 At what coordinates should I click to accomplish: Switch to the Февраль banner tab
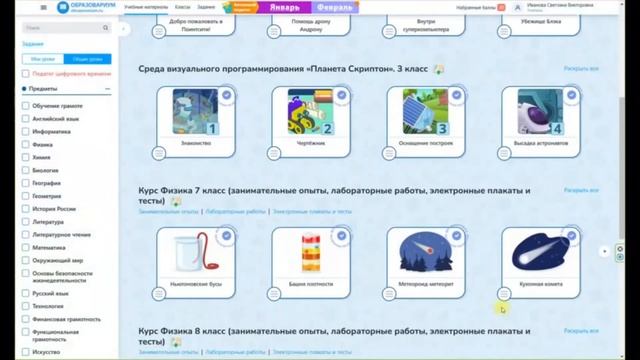coord(335,7)
